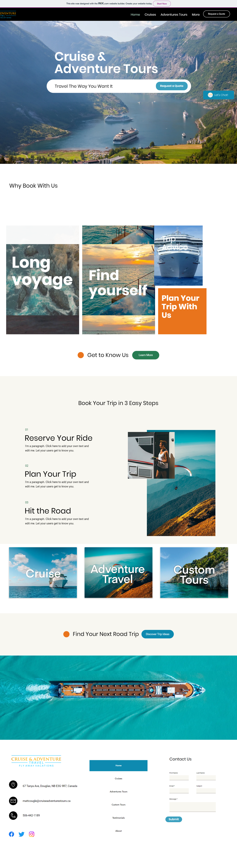Click the Wix Start Now button

pyautogui.click(x=162, y=4)
